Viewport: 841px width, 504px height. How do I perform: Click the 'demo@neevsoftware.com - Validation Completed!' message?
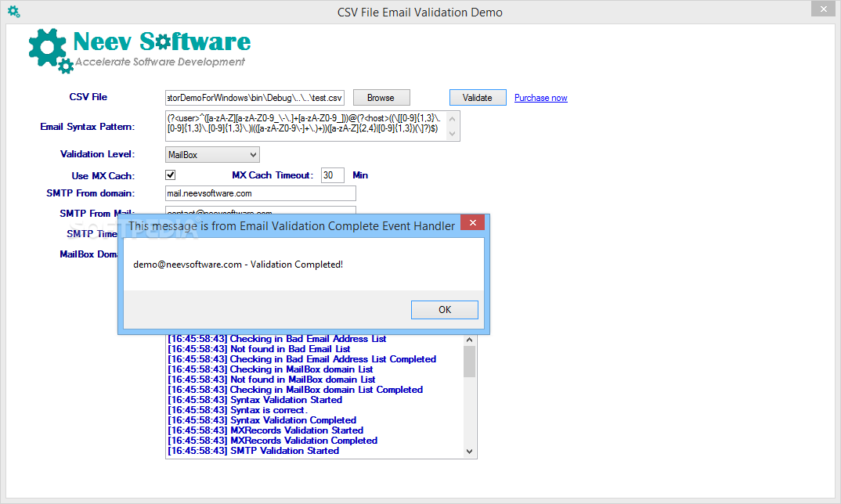238,265
